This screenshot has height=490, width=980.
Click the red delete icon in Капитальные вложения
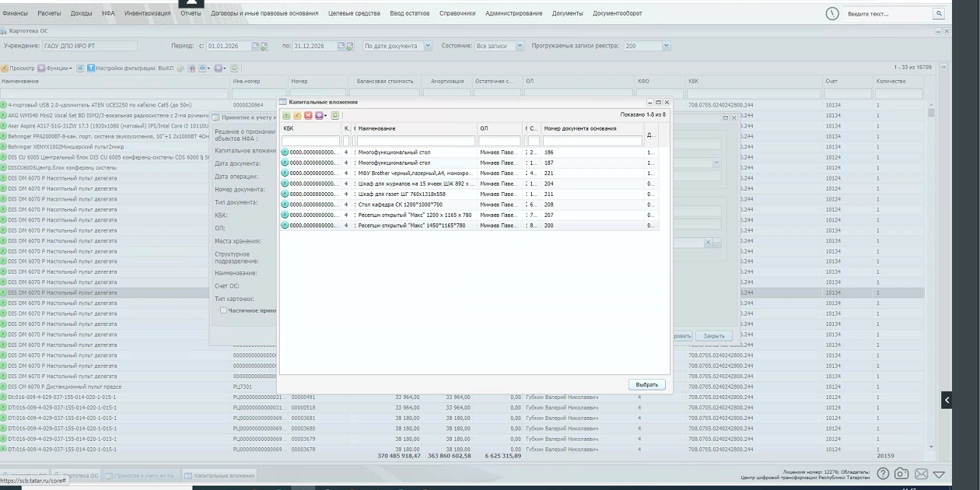click(308, 115)
